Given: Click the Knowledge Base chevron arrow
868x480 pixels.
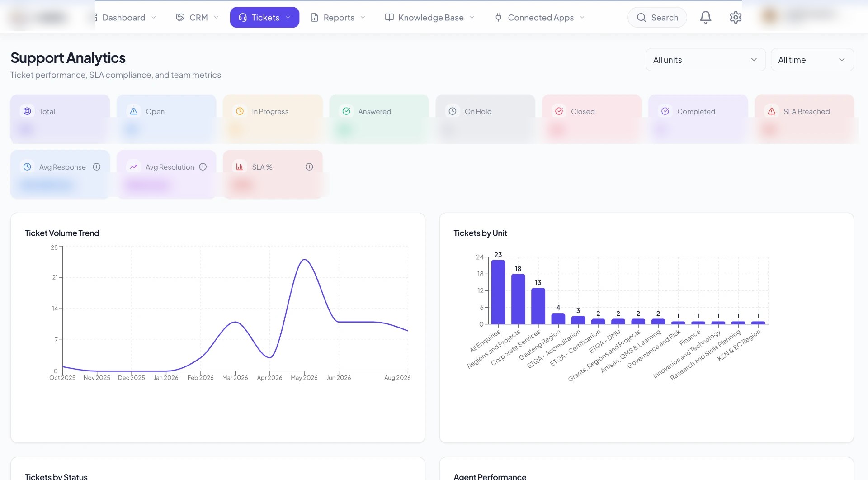Looking at the screenshot, I should (x=472, y=17).
